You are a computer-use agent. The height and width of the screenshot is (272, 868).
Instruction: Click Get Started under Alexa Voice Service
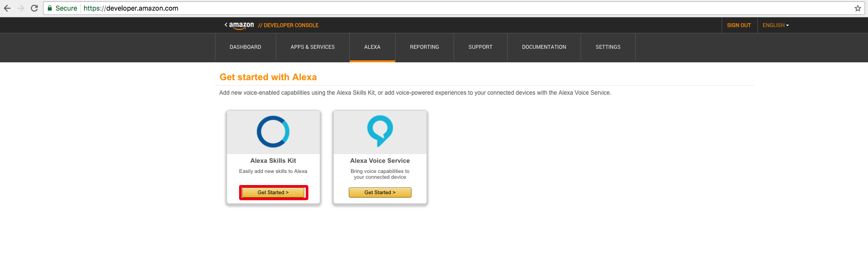pos(380,192)
